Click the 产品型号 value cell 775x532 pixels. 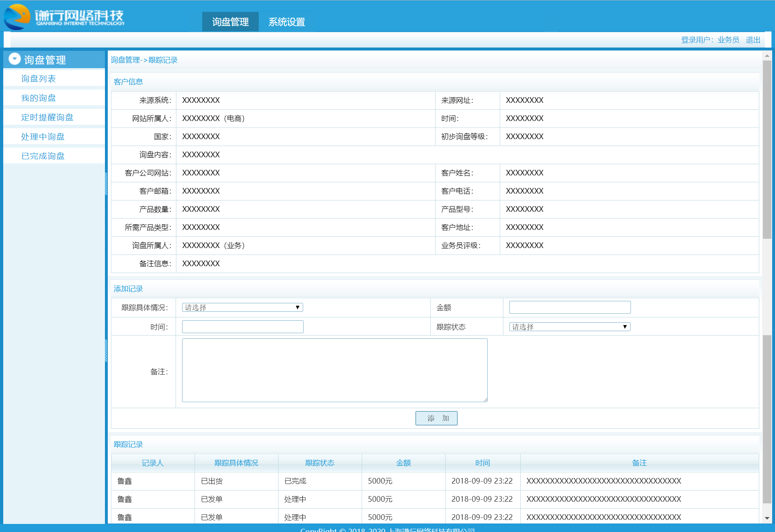point(629,209)
